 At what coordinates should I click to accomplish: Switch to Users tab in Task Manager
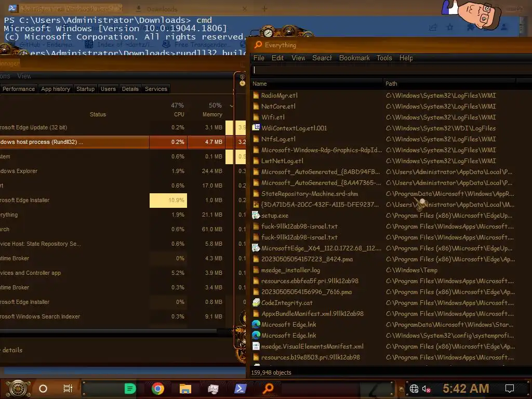(108, 89)
